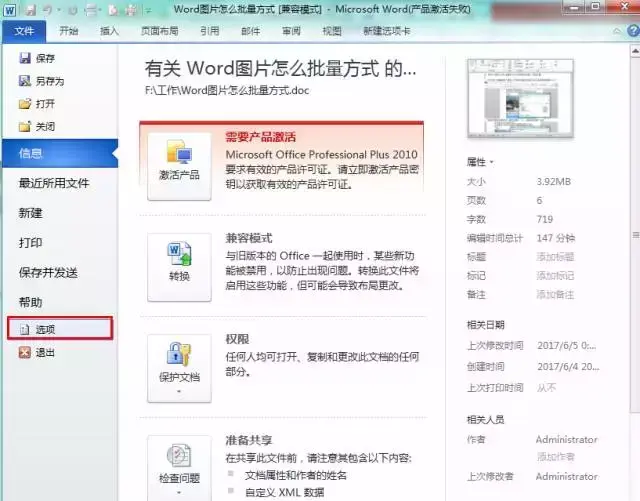Click the Save As (另存为) icon in sidebar
Screen dimensions: 640x501
(25, 81)
